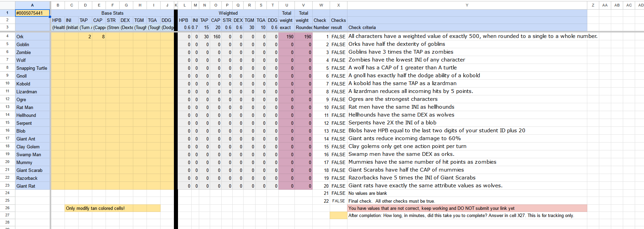Click the Giant Rat name cell
The height and width of the screenshot is (229, 644).
[32, 186]
